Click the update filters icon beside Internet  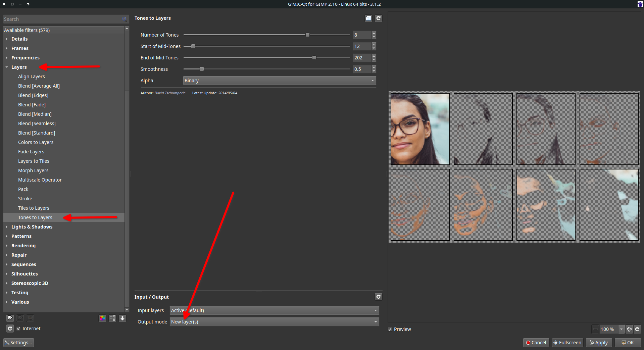click(x=10, y=329)
